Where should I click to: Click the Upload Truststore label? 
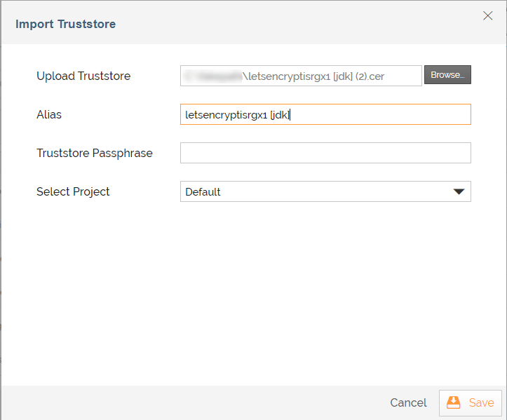pyautogui.click(x=83, y=76)
